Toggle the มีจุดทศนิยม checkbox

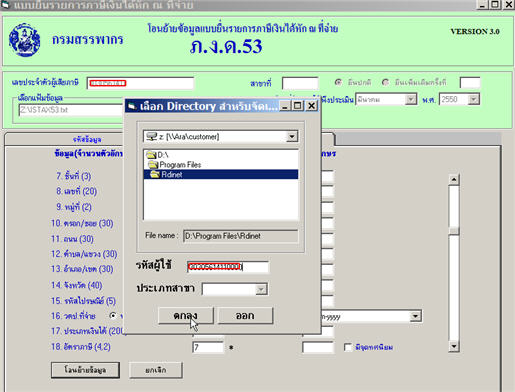point(348,347)
